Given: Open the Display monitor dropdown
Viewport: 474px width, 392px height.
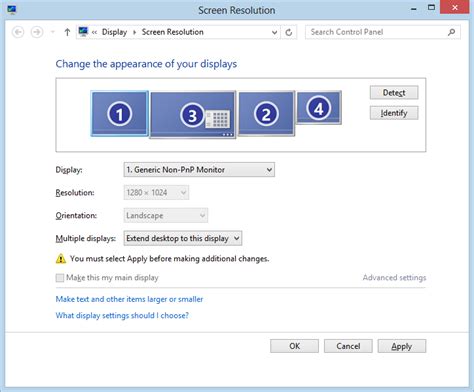Looking at the screenshot, I should point(199,170).
